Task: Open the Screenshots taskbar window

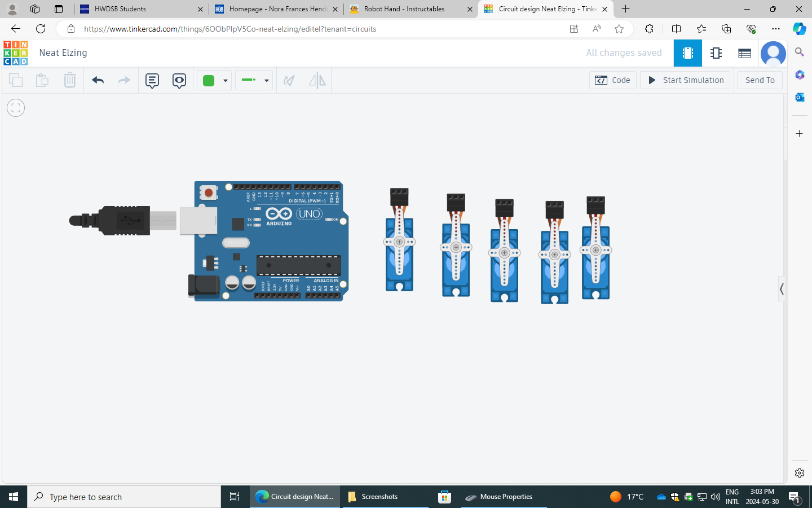Action: [x=386, y=497]
